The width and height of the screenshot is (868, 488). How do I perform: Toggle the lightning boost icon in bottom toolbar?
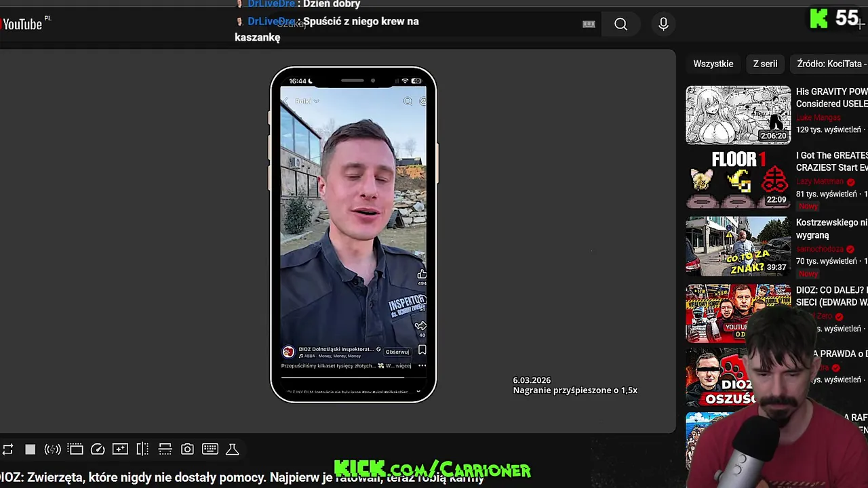point(52,449)
